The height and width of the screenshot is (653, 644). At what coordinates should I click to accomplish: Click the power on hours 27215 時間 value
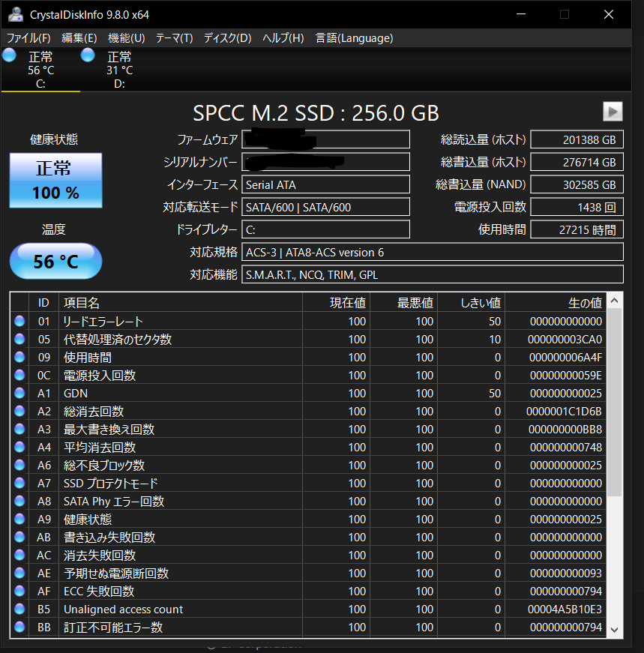click(x=577, y=229)
